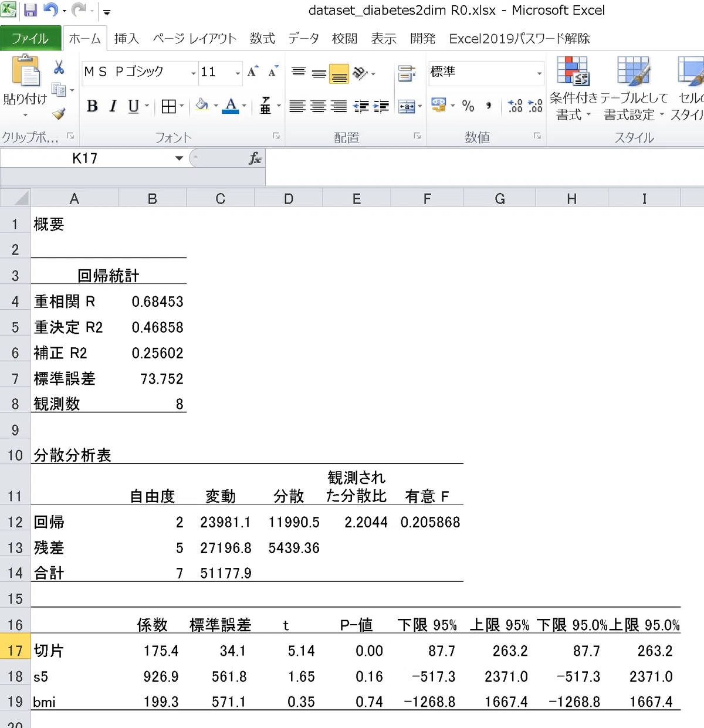Increase font size with larger A icon
This screenshot has height=728, width=704.
[x=252, y=72]
